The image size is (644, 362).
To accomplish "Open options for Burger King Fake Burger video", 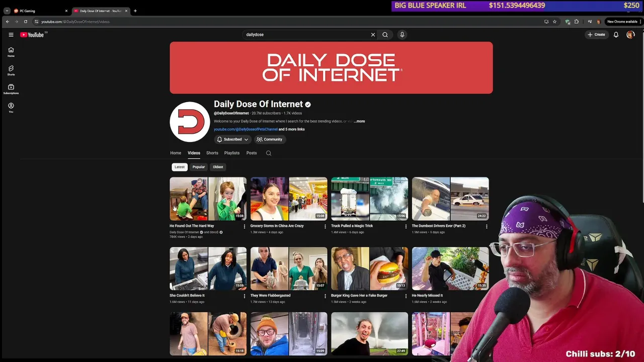I will pos(406,296).
